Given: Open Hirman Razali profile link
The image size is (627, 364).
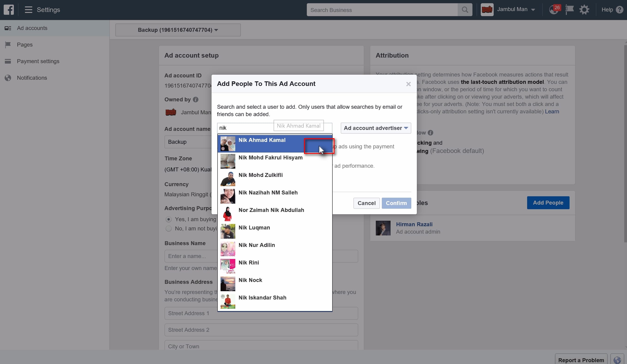Looking at the screenshot, I should click(414, 224).
